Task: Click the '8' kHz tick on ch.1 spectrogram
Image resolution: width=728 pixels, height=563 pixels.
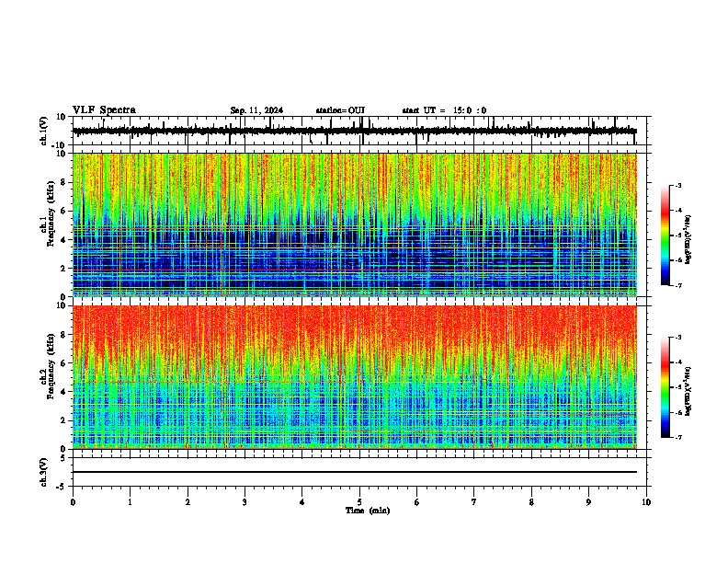Action: tap(63, 182)
